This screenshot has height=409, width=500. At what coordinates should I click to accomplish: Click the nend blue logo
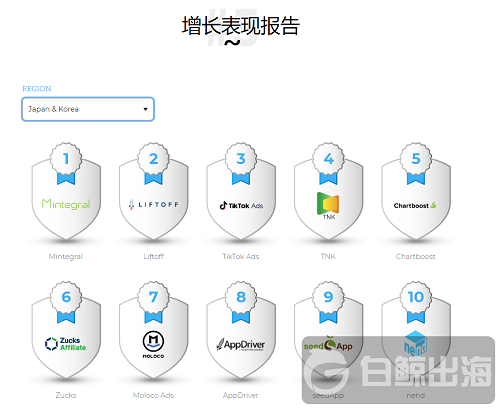click(415, 343)
